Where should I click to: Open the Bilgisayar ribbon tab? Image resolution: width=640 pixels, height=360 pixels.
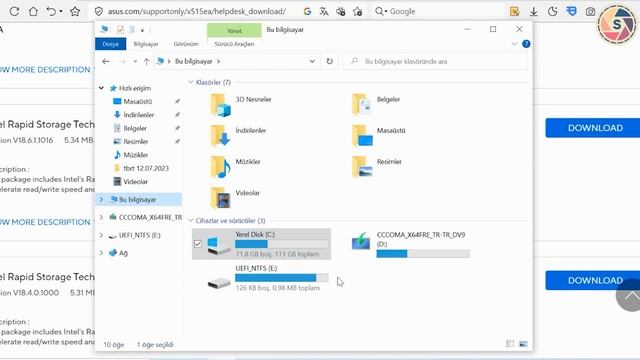(146, 44)
